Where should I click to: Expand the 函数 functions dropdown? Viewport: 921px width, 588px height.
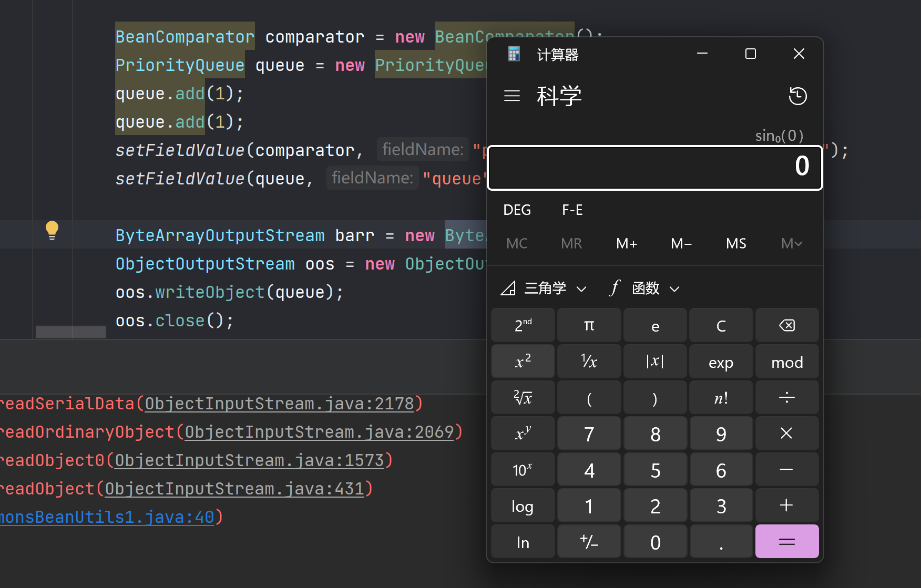click(x=645, y=288)
